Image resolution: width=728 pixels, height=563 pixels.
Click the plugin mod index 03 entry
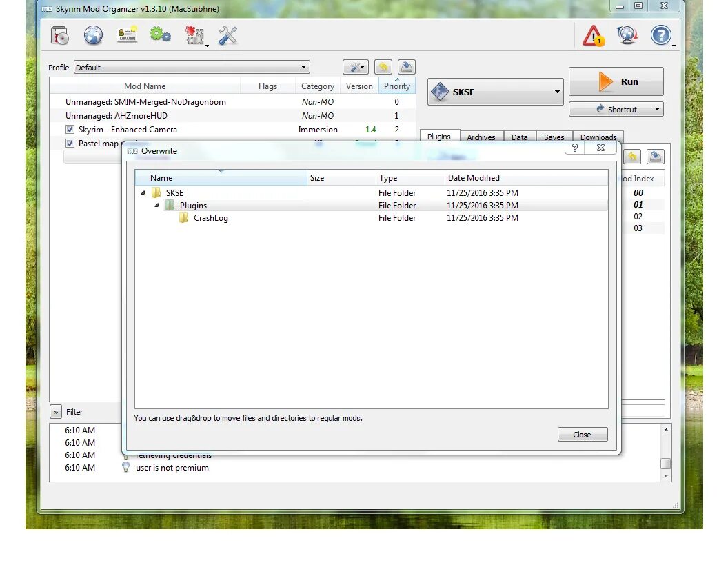click(x=638, y=228)
